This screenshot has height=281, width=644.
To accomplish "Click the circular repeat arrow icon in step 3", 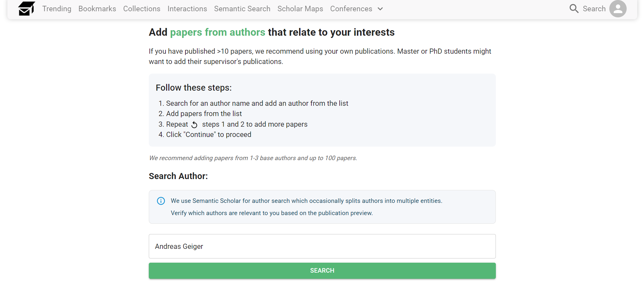I will click(x=194, y=125).
